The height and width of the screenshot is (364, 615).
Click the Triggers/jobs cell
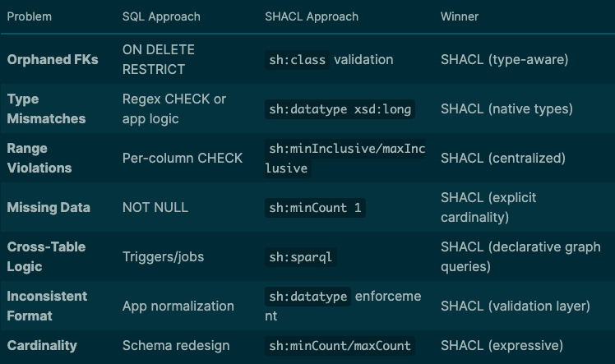pos(163,257)
